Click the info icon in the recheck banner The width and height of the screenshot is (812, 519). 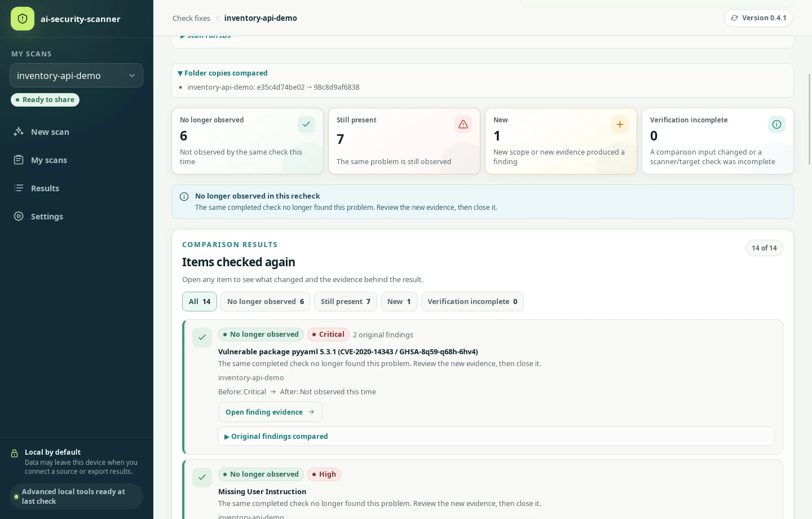184,197
